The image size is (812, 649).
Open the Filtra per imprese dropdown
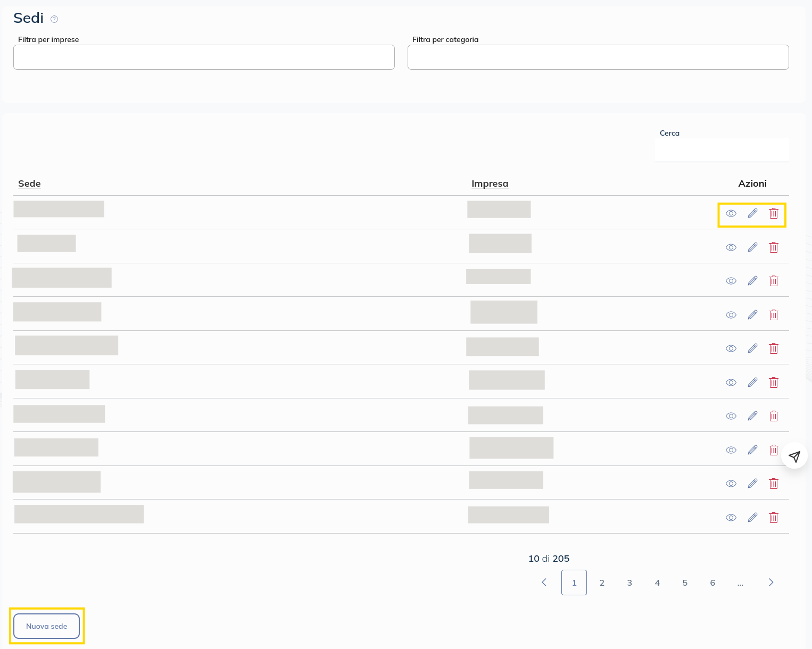click(204, 57)
